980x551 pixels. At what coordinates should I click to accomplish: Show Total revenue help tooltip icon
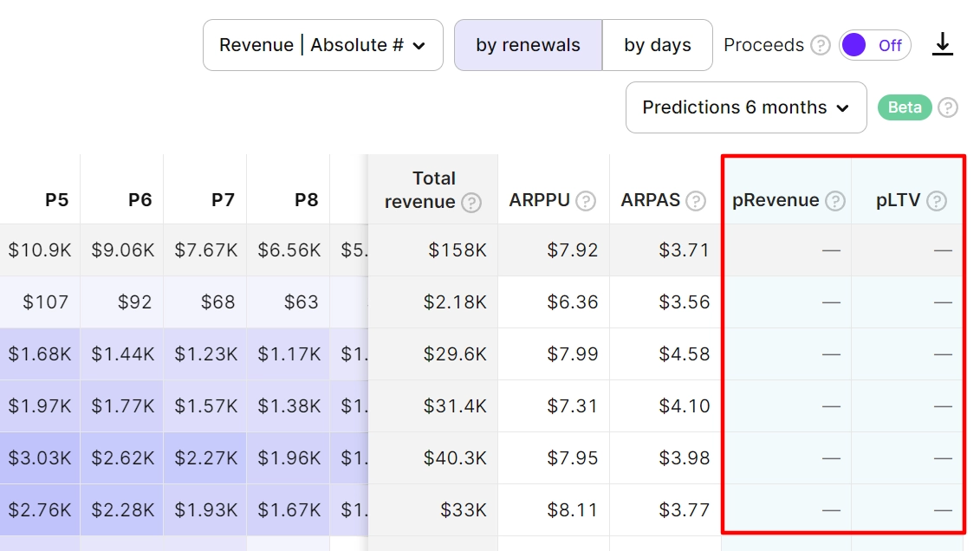[x=471, y=203]
